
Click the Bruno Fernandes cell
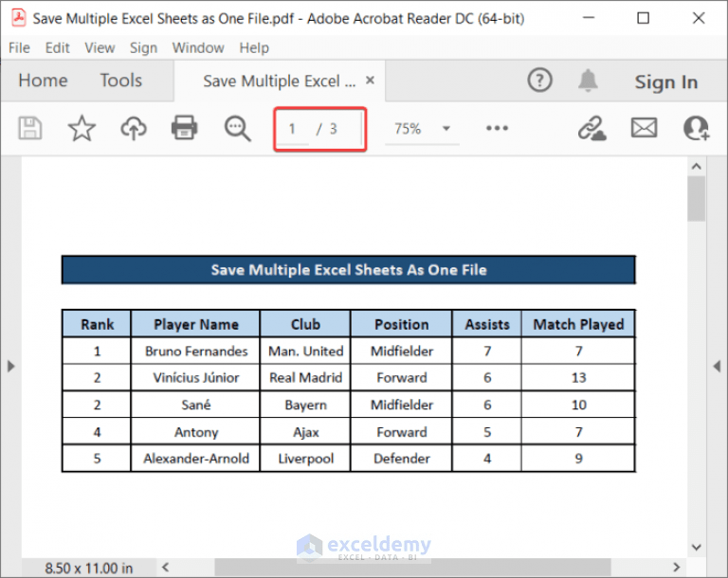click(x=196, y=351)
